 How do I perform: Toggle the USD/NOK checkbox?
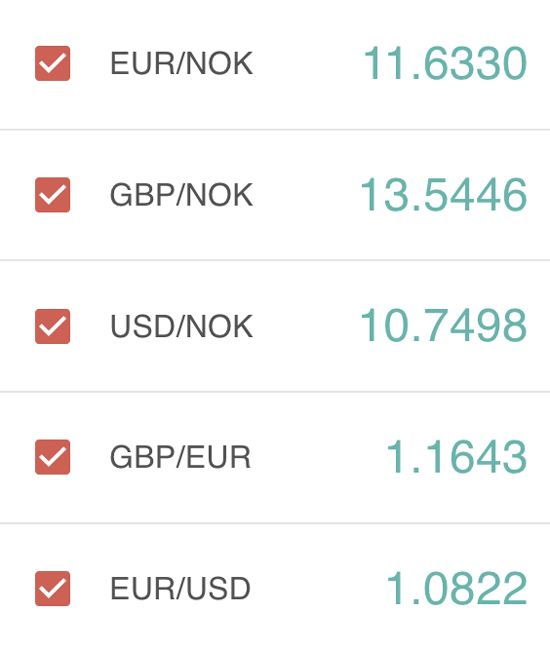tap(52, 326)
